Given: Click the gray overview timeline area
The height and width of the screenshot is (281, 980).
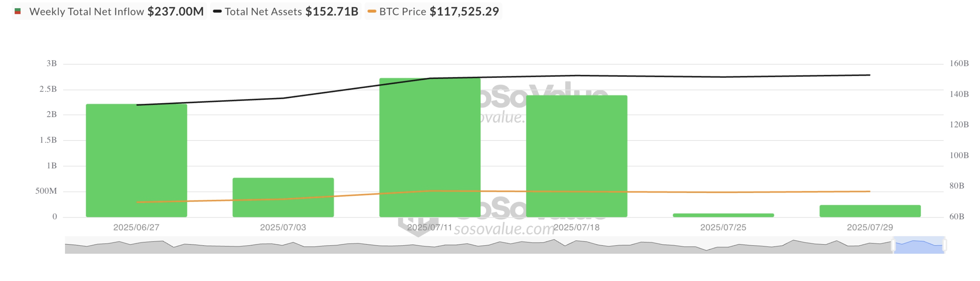Looking at the screenshot, I should [479, 245].
